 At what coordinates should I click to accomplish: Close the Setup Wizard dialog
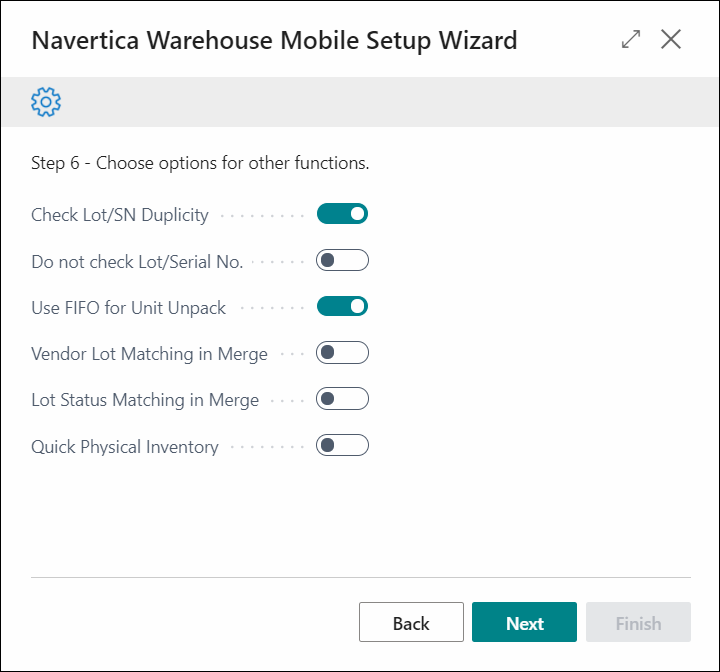point(671,39)
